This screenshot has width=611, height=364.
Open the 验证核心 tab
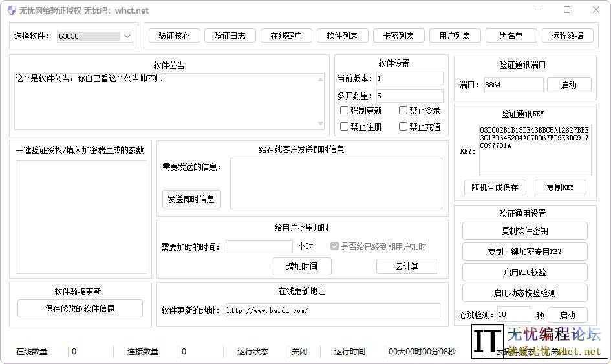click(174, 36)
